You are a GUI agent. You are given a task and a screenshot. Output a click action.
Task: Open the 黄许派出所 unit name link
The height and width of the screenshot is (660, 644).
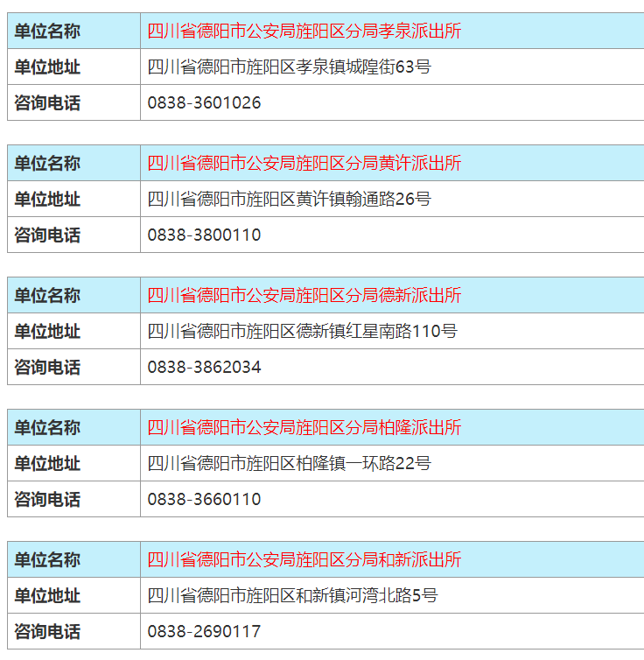[304, 163]
